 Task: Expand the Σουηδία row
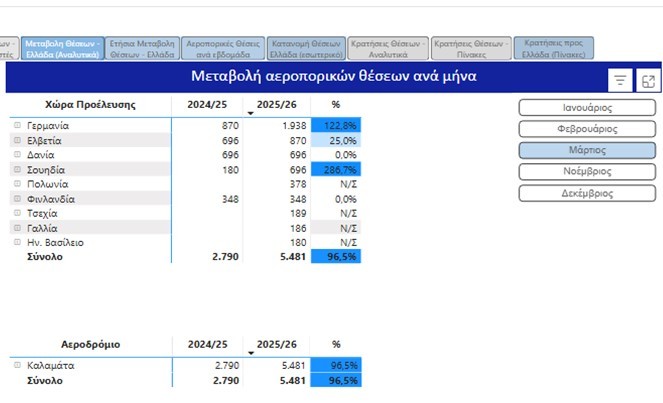[16, 170]
